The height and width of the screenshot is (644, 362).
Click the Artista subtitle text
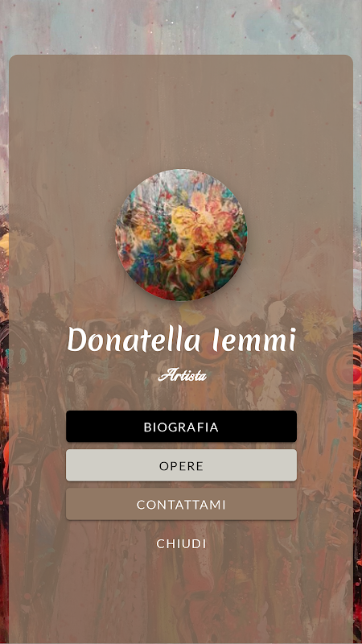[183, 374]
